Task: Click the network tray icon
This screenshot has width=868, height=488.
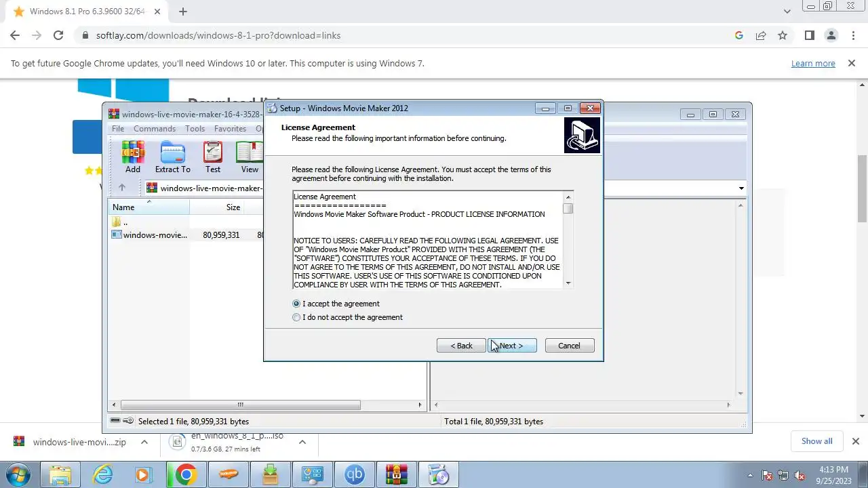Action: 783,475
